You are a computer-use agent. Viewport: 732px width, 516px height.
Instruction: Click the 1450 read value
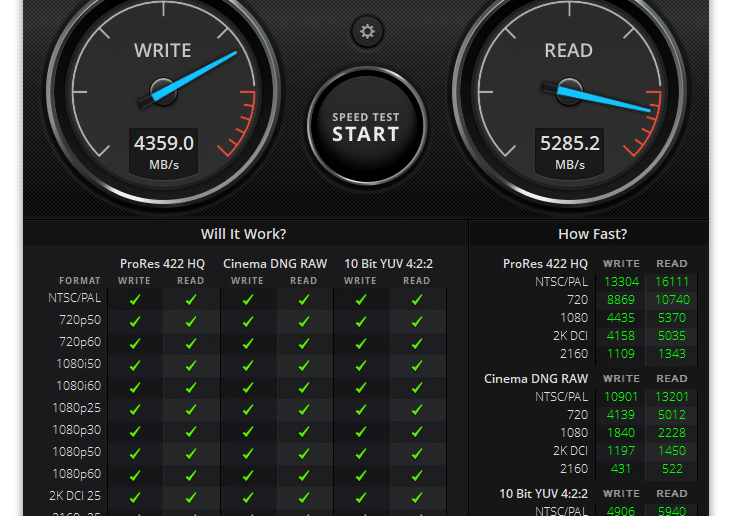(672, 451)
